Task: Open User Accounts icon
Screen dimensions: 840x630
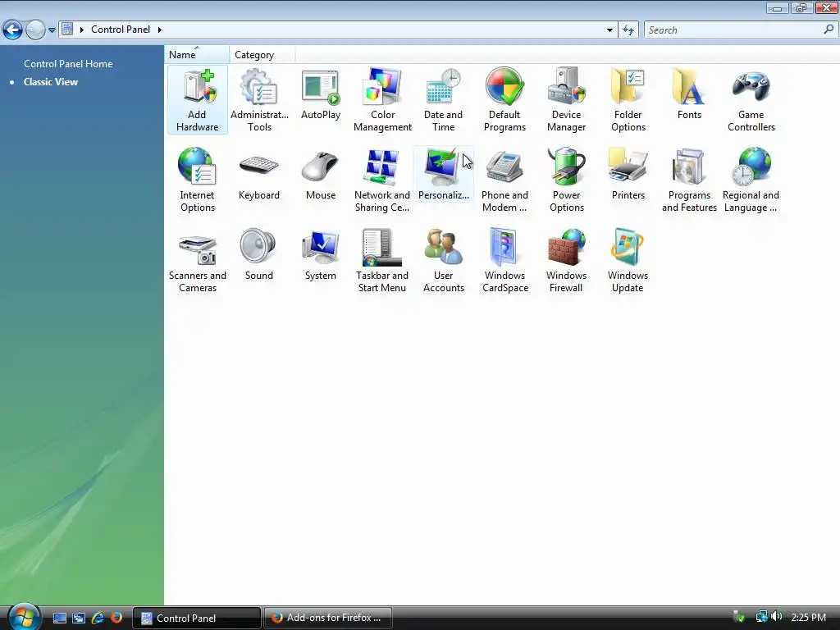Action: (x=444, y=261)
